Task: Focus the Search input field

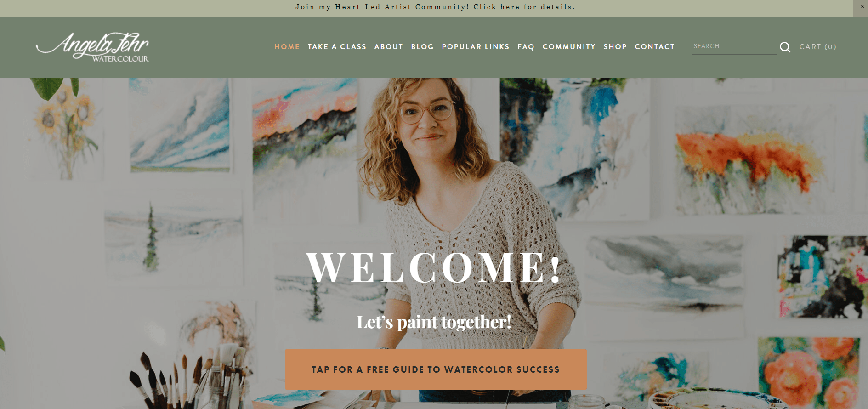Action: [x=734, y=46]
